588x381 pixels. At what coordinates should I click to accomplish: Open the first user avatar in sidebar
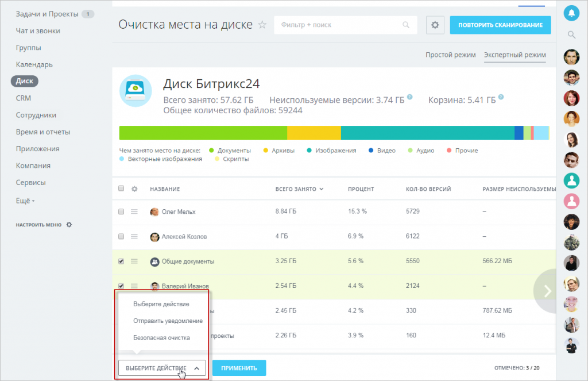pyautogui.click(x=571, y=57)
